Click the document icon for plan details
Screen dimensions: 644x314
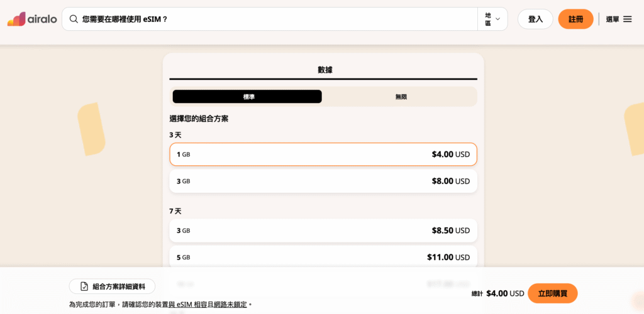(x=84, y=286)
